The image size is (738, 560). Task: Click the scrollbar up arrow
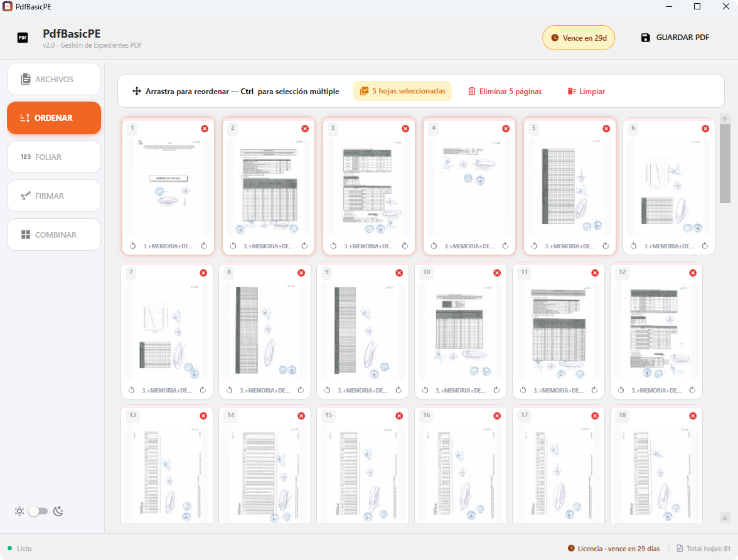coord(725,119)
